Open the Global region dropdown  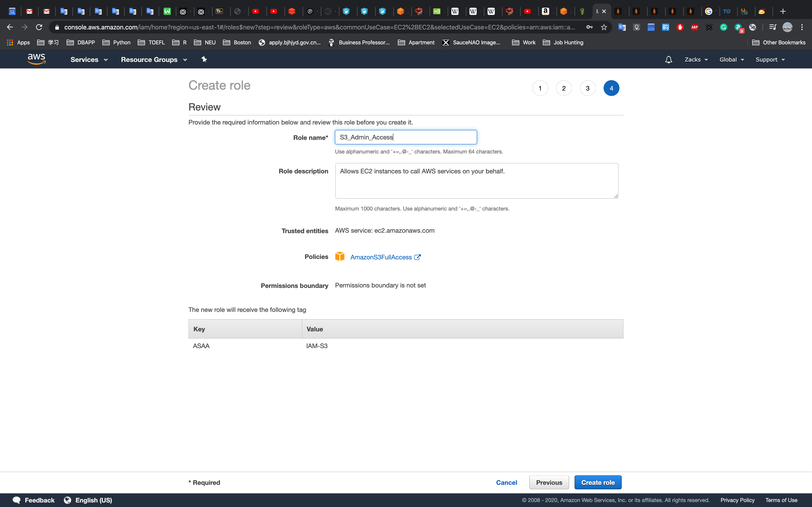tap(732, 59)
